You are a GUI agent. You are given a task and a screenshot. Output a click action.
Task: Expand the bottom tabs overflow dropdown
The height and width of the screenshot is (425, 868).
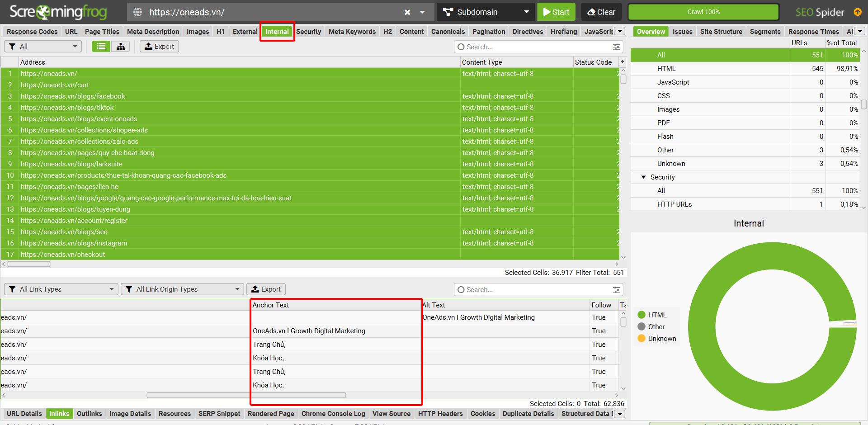pyautogui.click(x=620, y=414)
